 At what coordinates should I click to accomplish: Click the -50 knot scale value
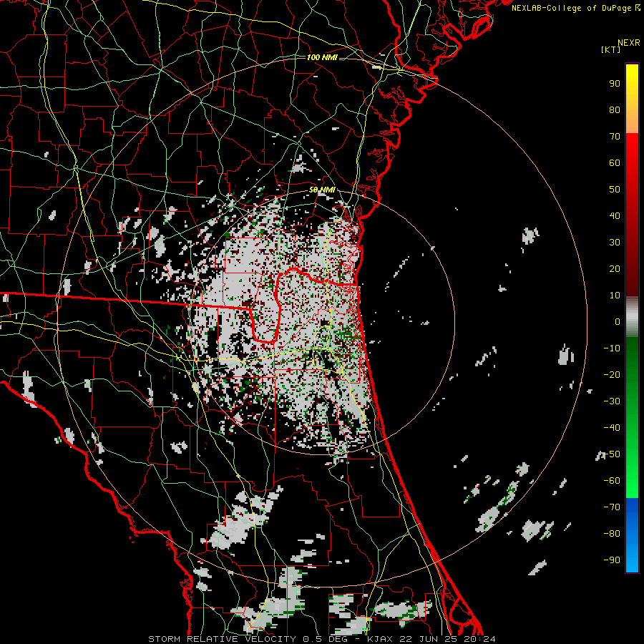pyautogui.click(x=612, y=454)
